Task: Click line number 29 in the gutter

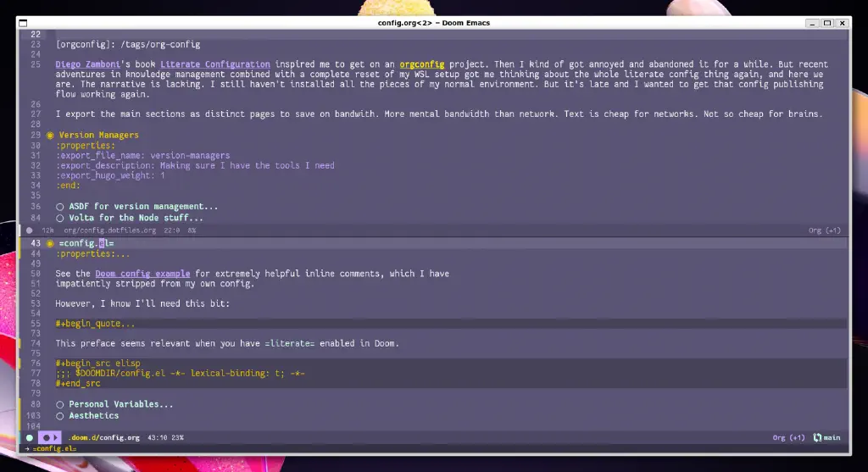Action: point(36,135)
